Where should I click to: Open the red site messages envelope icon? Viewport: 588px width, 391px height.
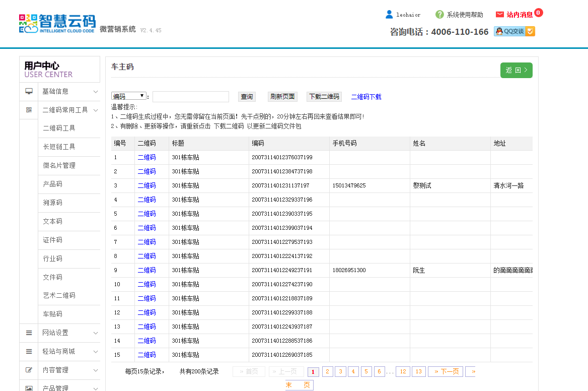click(500, 15)
